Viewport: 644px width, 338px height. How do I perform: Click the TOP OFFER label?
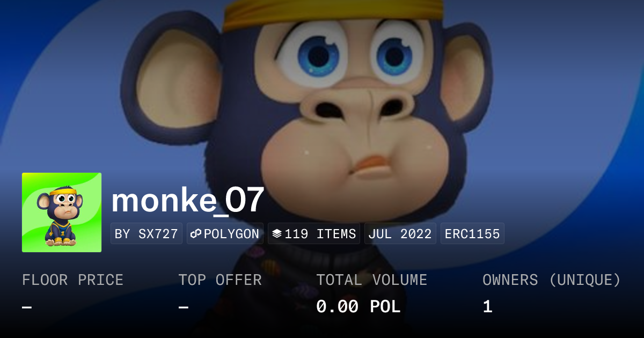coord(220,280)
